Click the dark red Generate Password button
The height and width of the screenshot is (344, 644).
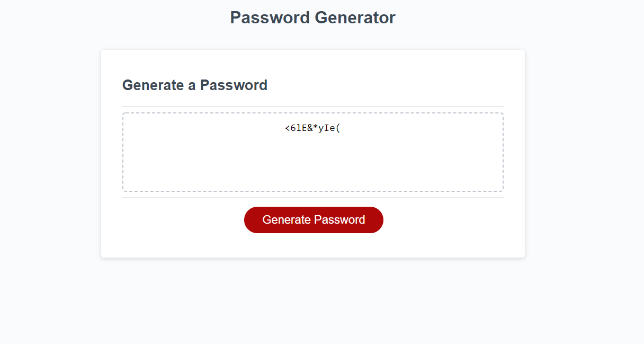[314, 219]
